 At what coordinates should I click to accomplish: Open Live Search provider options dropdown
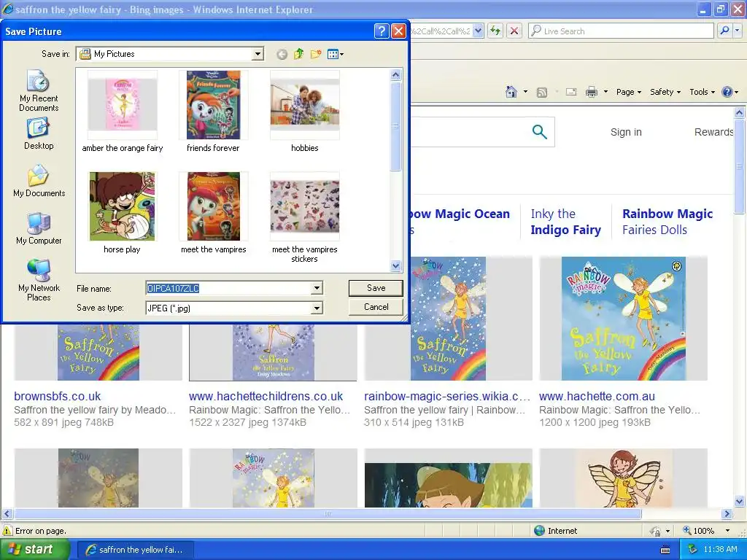pos(738,31)
